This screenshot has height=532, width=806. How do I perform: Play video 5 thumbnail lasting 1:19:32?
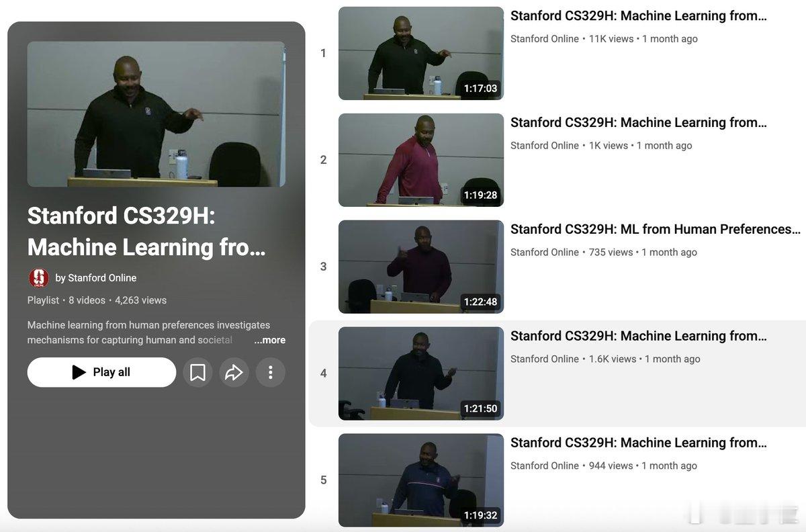pyautogui.click(x=421, y=480)
